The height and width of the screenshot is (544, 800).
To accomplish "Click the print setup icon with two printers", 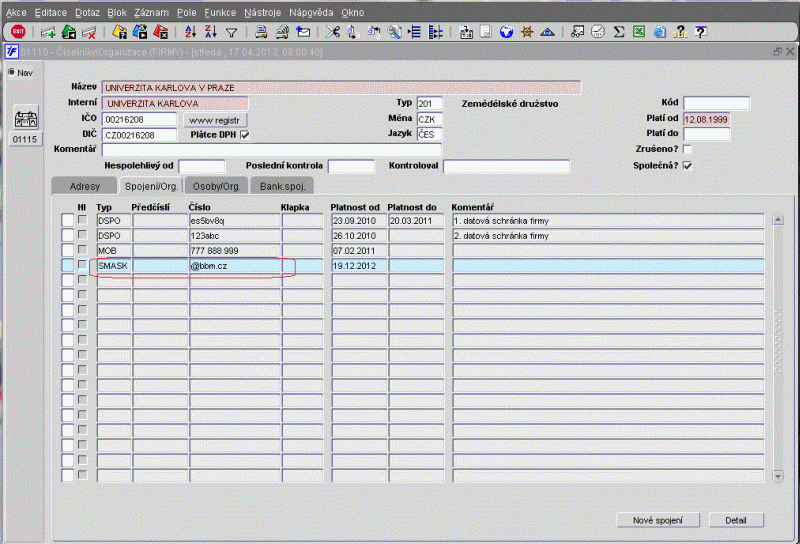I will [282, 32].
